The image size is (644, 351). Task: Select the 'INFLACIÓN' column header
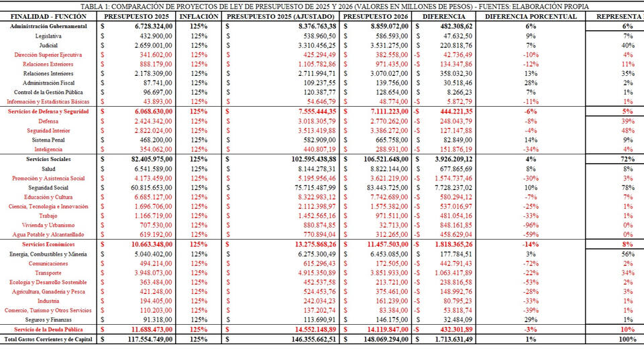click(199, 15)
